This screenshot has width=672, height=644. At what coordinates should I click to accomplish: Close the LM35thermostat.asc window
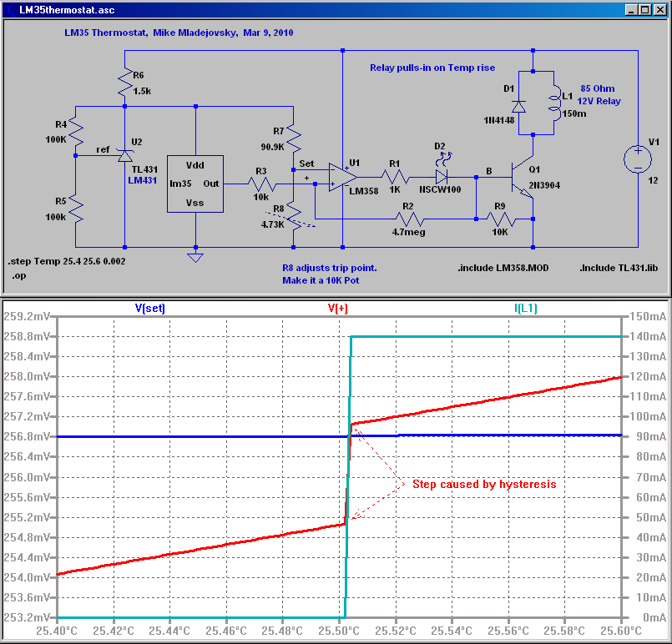coord(660,9)
